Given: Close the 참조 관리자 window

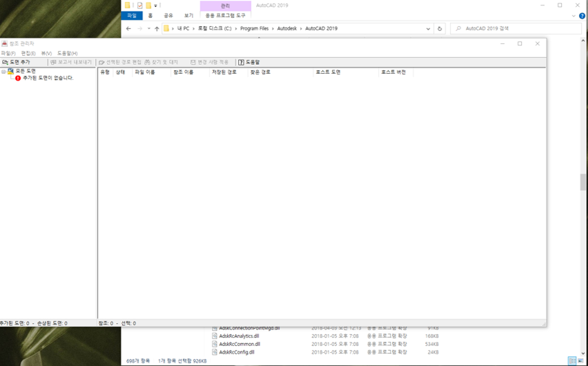Looking at the screenshot, I should pyautogui.click(x=538, y=44).
